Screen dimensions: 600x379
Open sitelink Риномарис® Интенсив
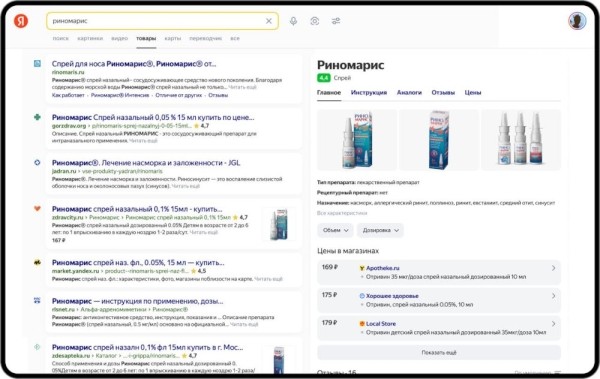[120, 95]
